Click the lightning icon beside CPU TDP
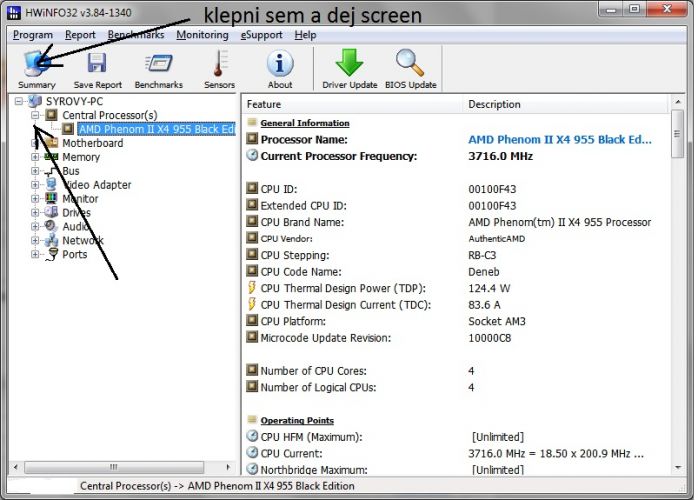This screenshot has height=500, width=698. point(252,288)
